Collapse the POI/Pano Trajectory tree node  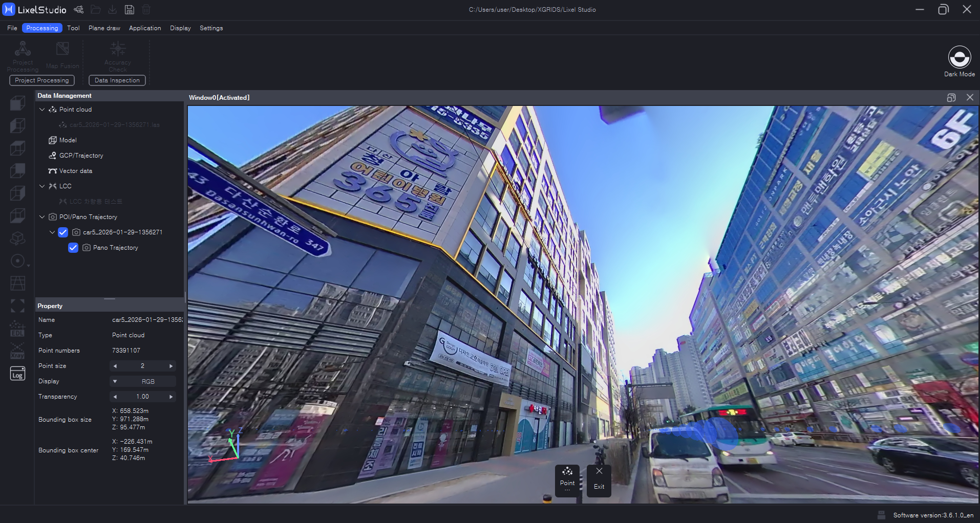point(42,217)
